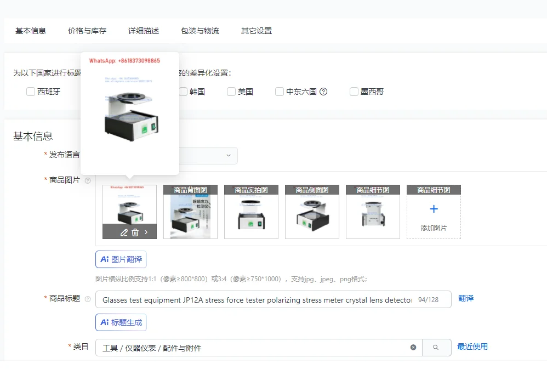
Task: Open the 包装与物流 tab
Action: [x=200, y=31]
